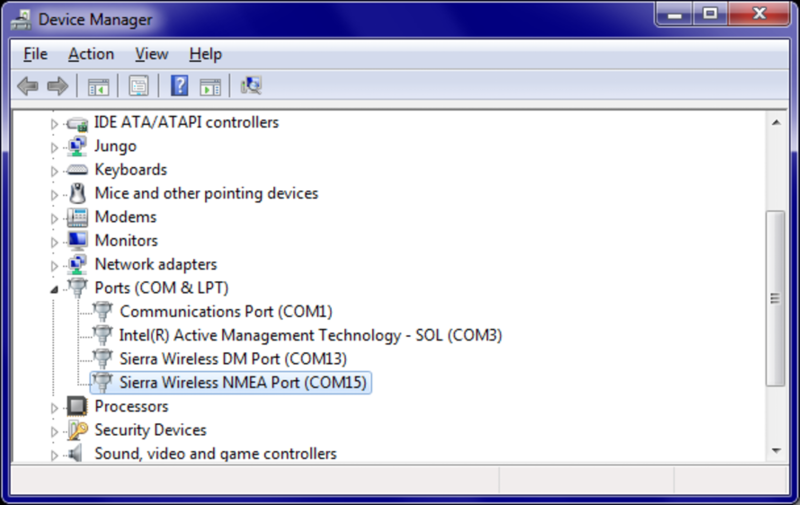
Task: Click the Security Devices key icon
Action: (77, 430)
